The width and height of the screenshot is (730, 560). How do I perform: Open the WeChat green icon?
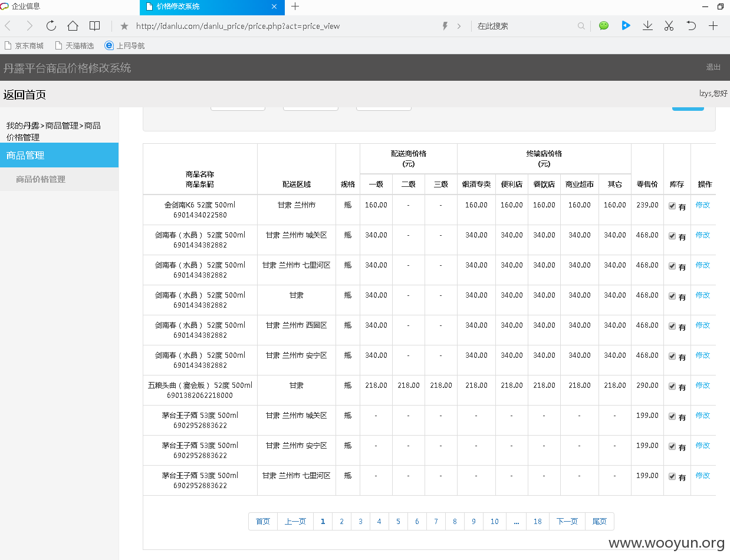pos(604,26)
